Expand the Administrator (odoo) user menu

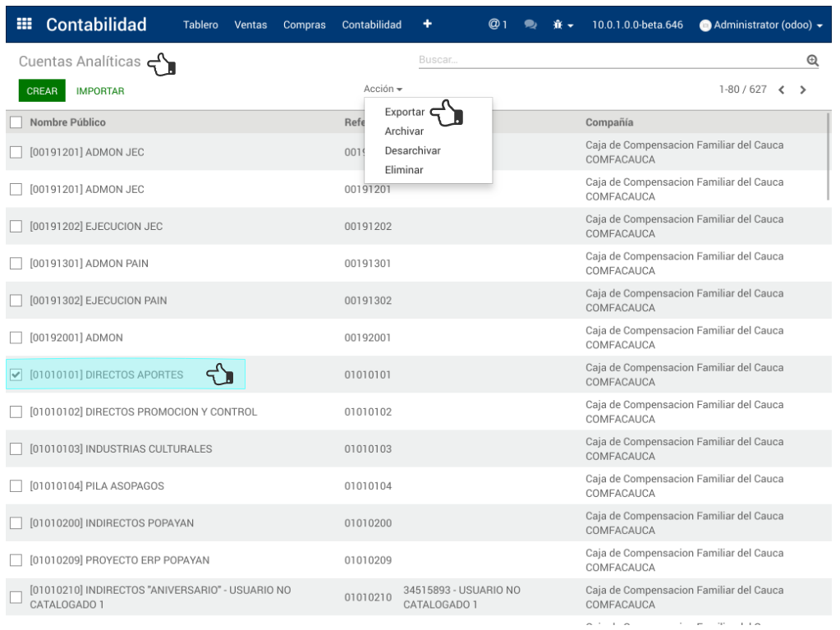point(761,25)
